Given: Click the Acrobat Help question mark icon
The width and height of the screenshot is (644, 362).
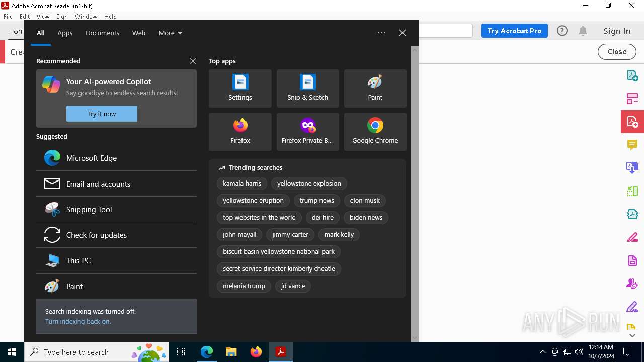Looking at the screenshot, I should click(562, 31).
